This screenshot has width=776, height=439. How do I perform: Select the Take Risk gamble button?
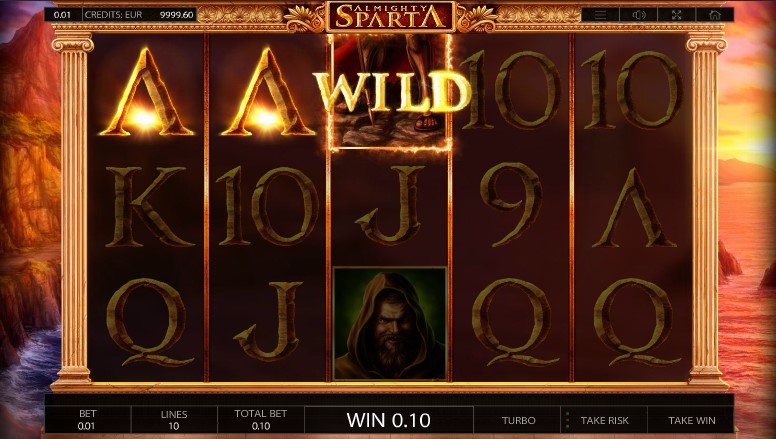[605, 420]
